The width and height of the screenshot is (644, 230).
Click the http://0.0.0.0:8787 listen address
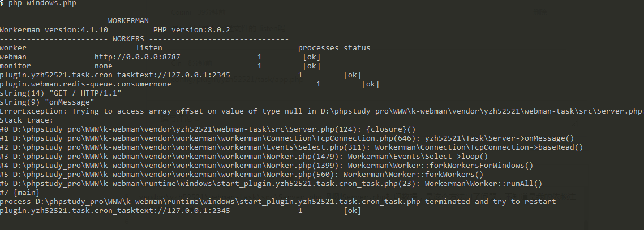coord(137,57)
